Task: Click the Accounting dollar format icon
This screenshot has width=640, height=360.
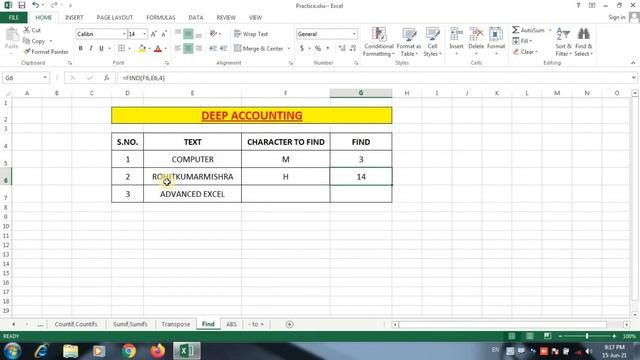Action: pos(302,48)
